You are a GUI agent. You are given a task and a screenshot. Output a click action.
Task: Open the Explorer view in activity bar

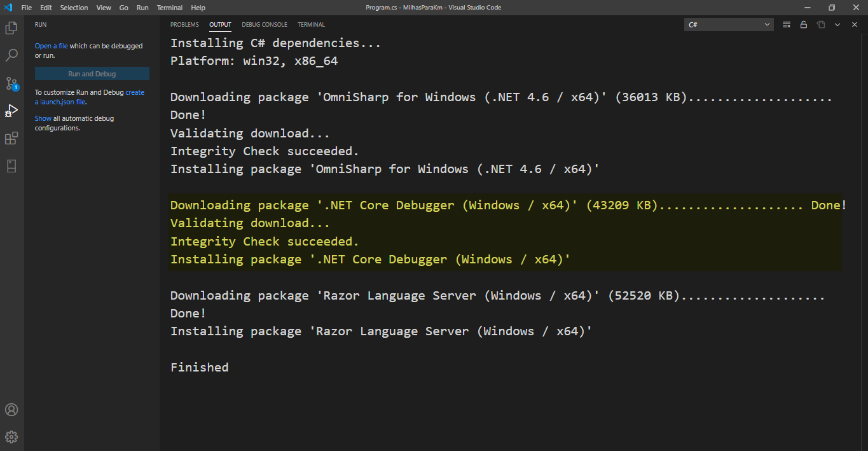pyautogui.click(x=11, y=28)
